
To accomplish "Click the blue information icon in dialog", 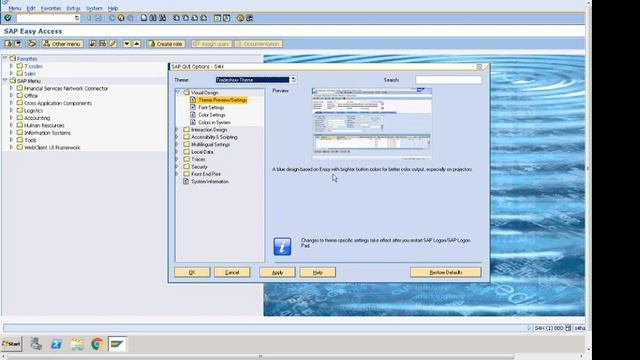I will tap(282, 247).
